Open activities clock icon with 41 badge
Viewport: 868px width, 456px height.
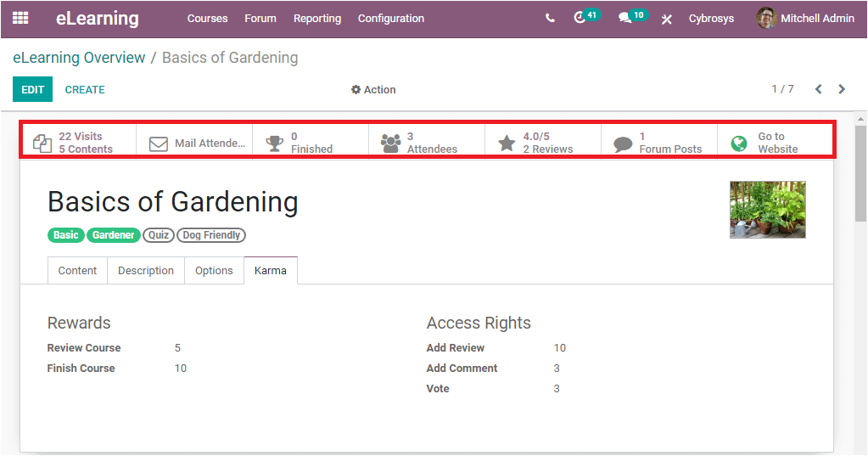tap(581, 18)
